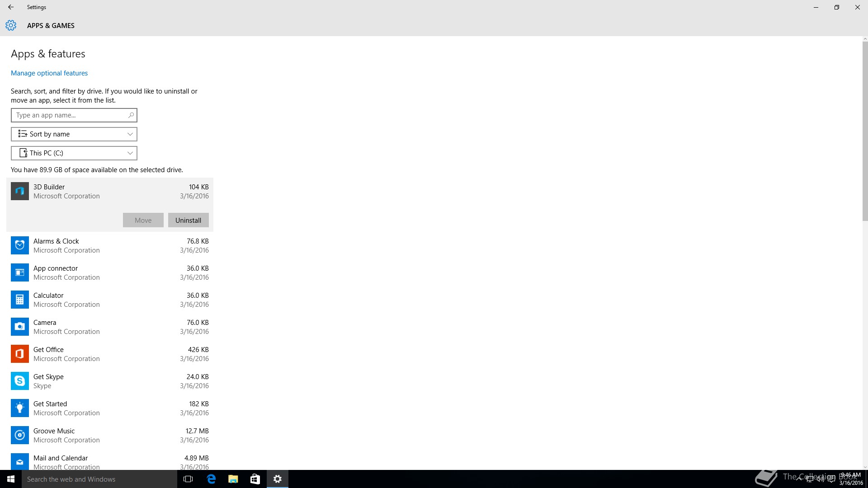
Task: Click the search magnifier icon in app box
Action: pyautogui.click(x=131, y=115)
